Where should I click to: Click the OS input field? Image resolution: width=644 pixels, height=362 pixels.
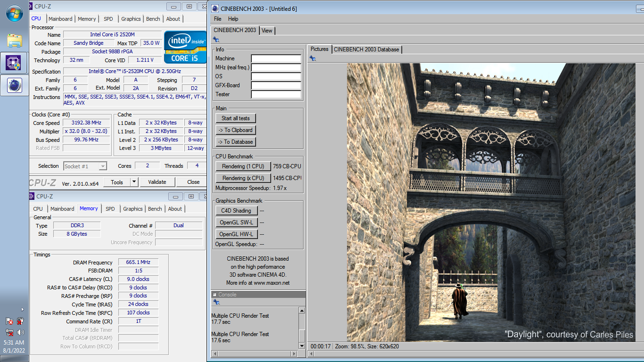point(276,77)
